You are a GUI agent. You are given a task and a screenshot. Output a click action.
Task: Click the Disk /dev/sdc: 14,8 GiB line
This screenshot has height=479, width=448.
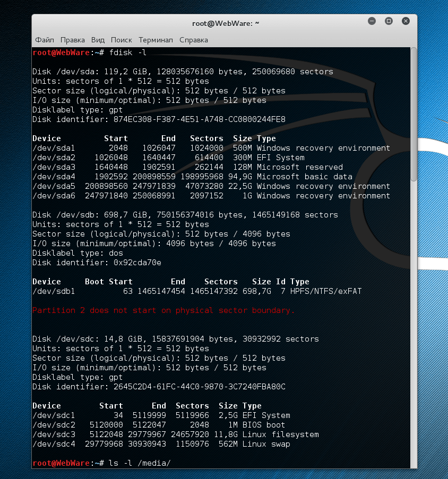click(x=175, y=339)
